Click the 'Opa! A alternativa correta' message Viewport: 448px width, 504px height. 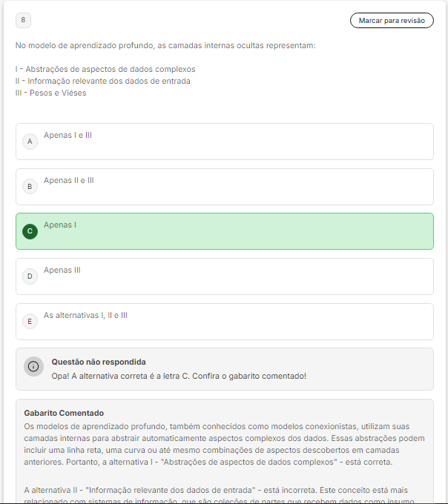click(179, 376)
